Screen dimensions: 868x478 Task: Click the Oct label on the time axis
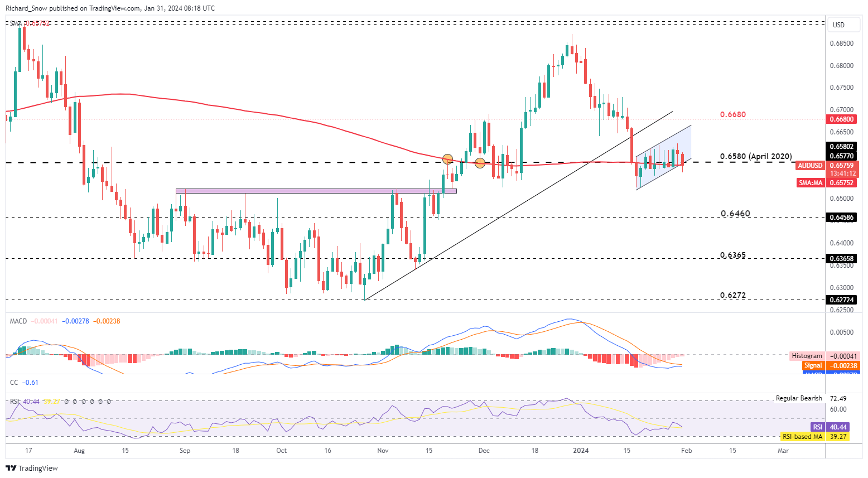point(282,451)
